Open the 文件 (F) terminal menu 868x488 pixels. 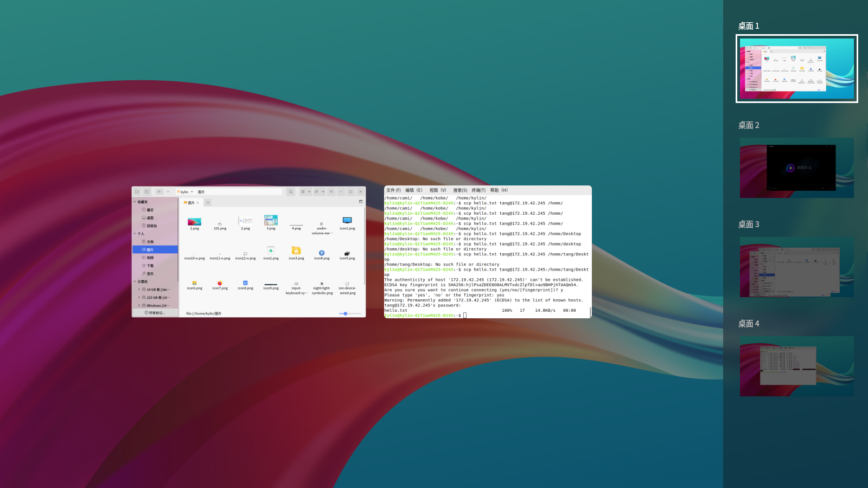(x=393, y=190)
